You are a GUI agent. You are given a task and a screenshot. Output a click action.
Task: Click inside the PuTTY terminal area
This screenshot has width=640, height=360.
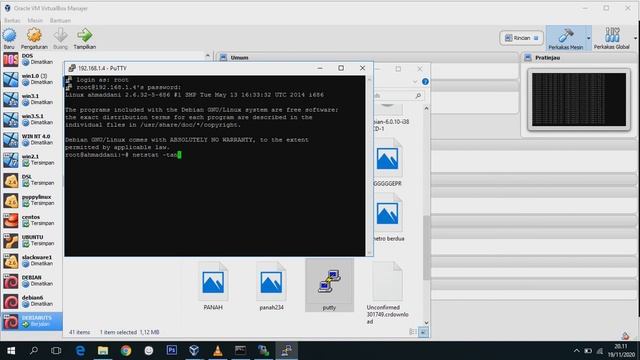[x=215, y=165]
